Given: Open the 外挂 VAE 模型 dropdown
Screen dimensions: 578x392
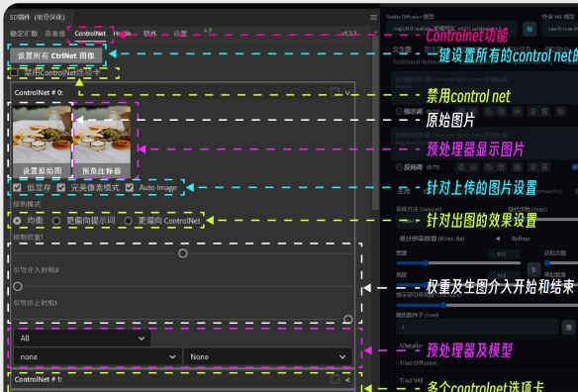Looking at the screenshot, I should pyautogui.click(x=559, y=29).
